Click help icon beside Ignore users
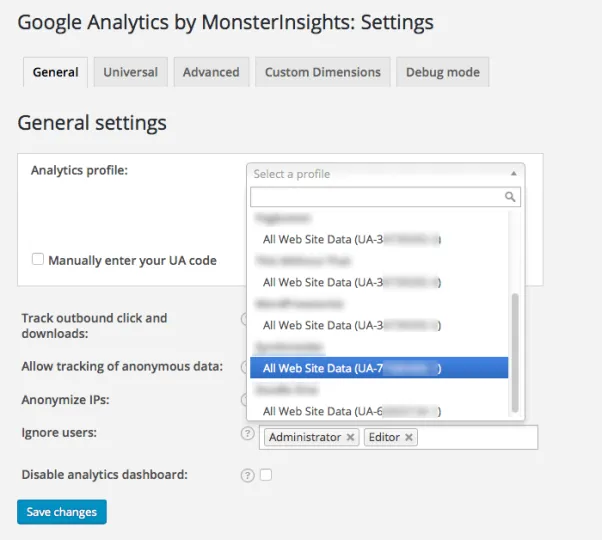This screenshot has height=540, width=602. pyautogui.click(x=247, y=434)
